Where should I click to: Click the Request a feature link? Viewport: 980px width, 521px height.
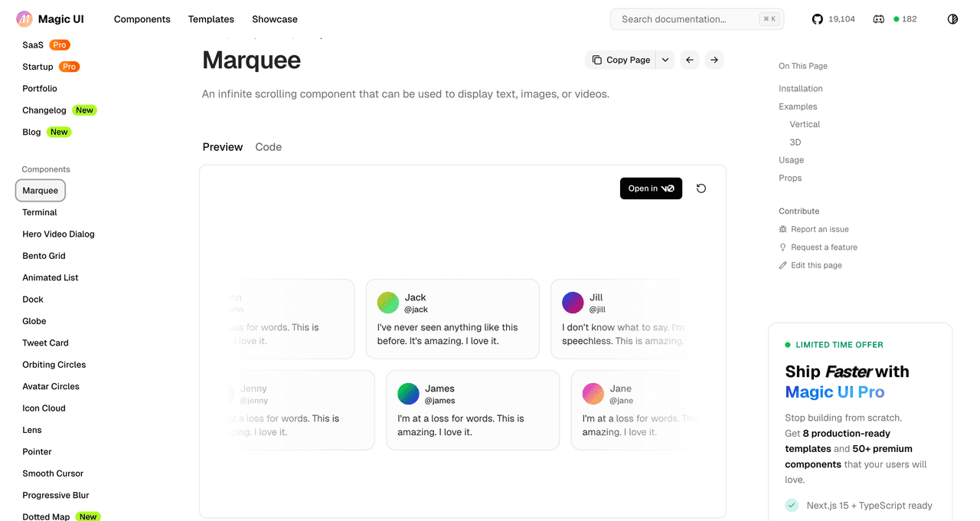point(824,247)
